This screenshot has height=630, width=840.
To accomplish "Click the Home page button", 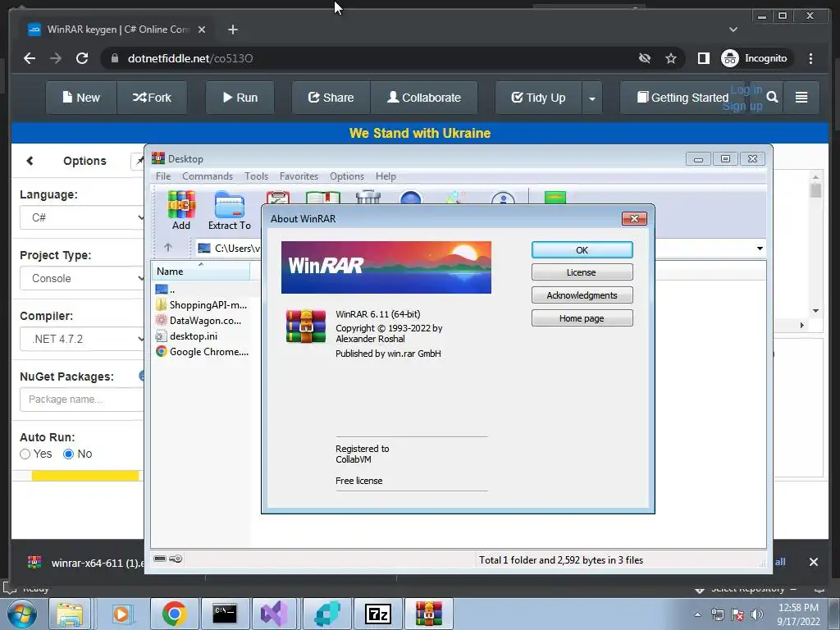I will tap(582, 318).
